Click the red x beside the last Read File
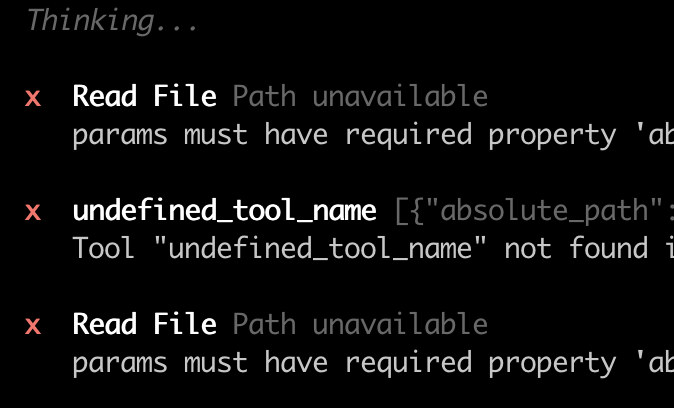 33,325
